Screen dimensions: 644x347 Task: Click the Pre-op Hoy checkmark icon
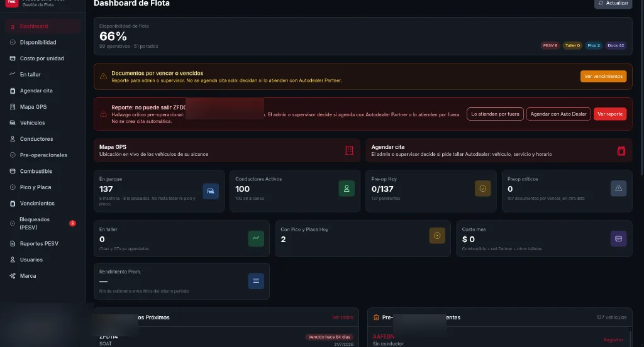482,189
